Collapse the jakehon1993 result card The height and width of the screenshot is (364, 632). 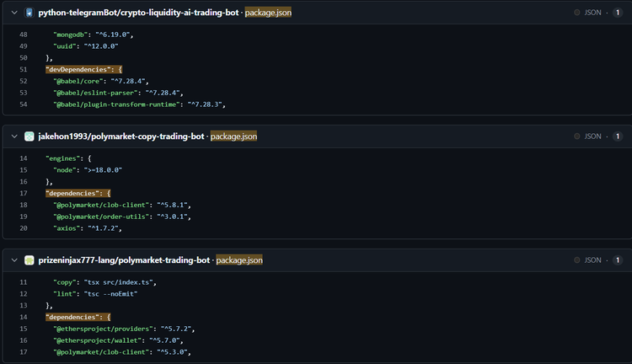tap(14, 136)
